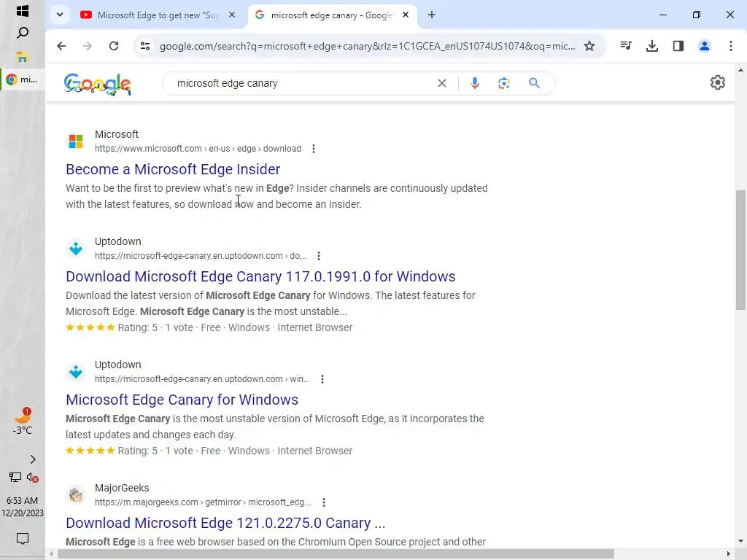Open Google quick settings gear

(x=718, y=82)
